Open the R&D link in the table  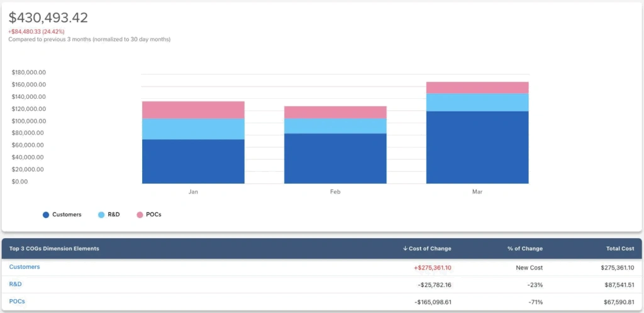pyautogui.click(x=15, y=284)
